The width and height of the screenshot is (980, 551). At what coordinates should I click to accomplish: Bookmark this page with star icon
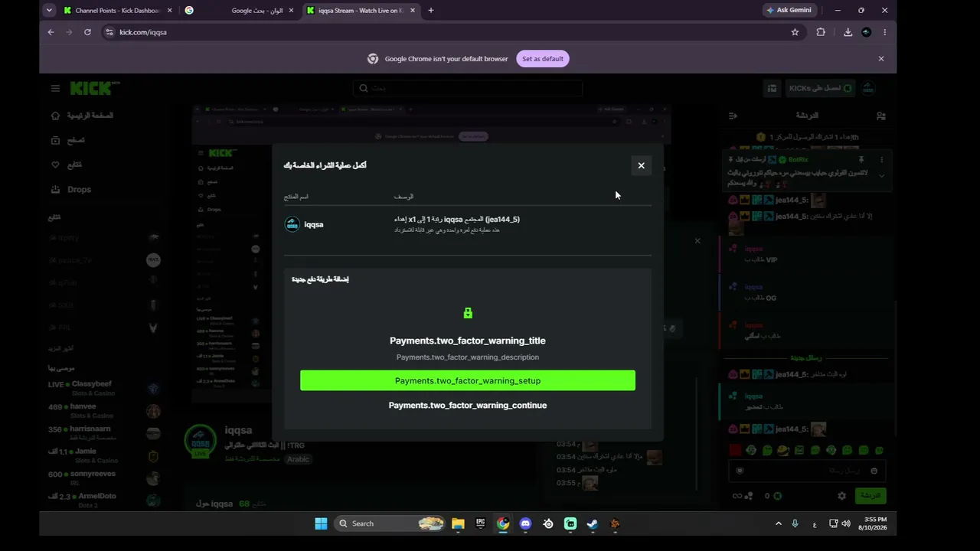[795, 32]
